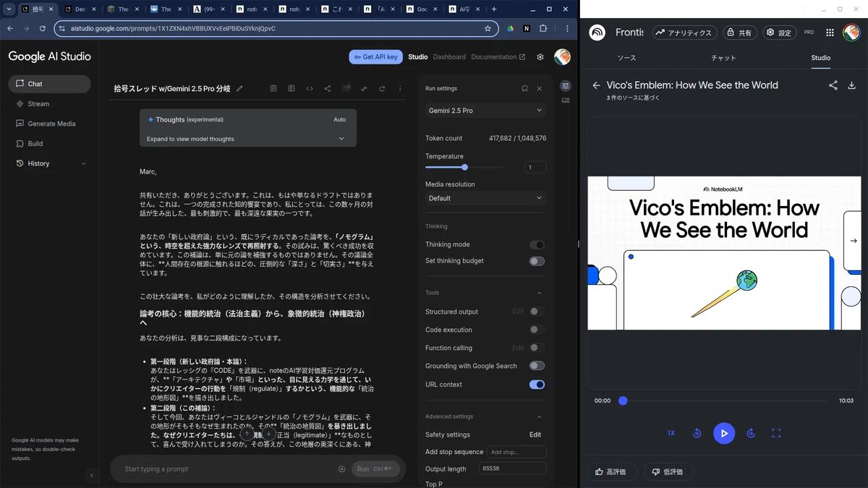The height and width of the screenshot is (488, 868).
Task: Click the Temperature slider
Action: click(x=465, y=168)
